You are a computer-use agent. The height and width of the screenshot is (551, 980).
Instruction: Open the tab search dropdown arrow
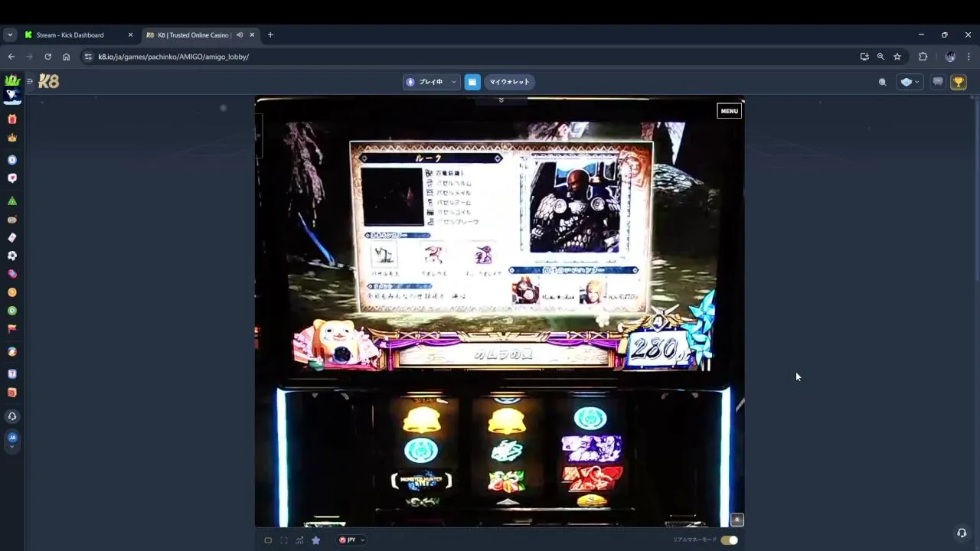tap(10, 34)
